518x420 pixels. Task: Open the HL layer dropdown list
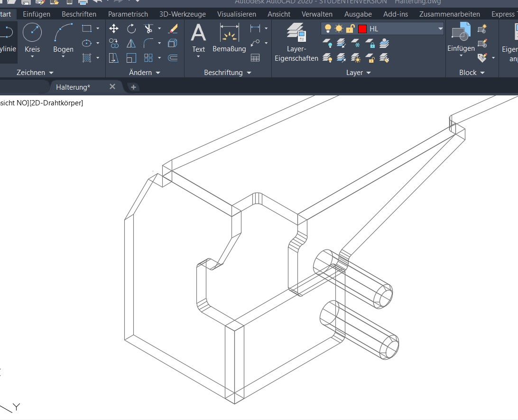(440, 29)
